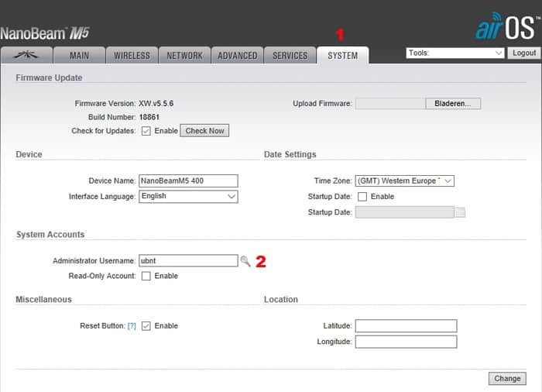The image size is (542, 392).
Task: Click the Firmware Update section heading
Action: pyautogui.click(x=49, y=77)
